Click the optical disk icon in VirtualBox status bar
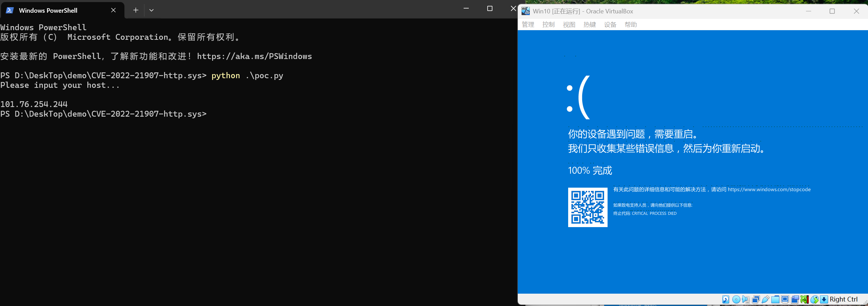The width and height of the screenshot is (868, 306). tap(736, 299)
